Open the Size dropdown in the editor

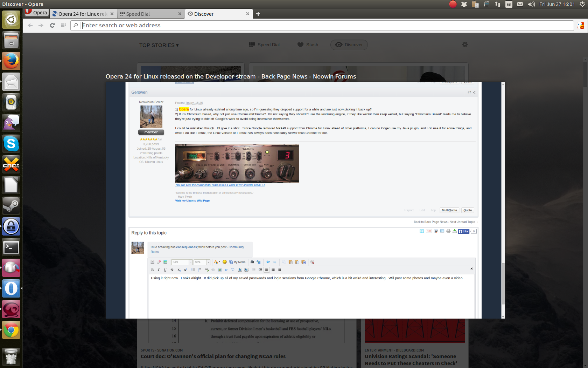coord(201,262)
